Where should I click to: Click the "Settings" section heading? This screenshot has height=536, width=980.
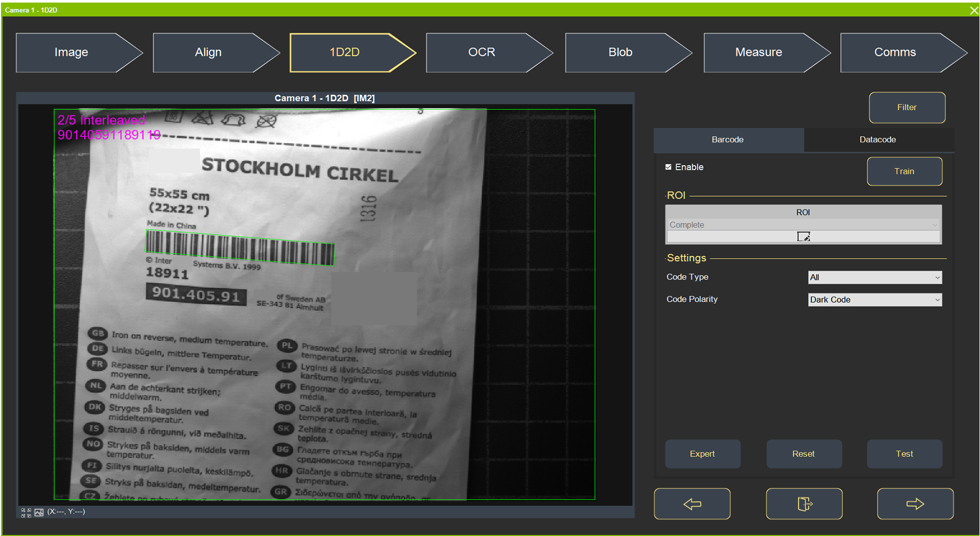click(687, 258)
